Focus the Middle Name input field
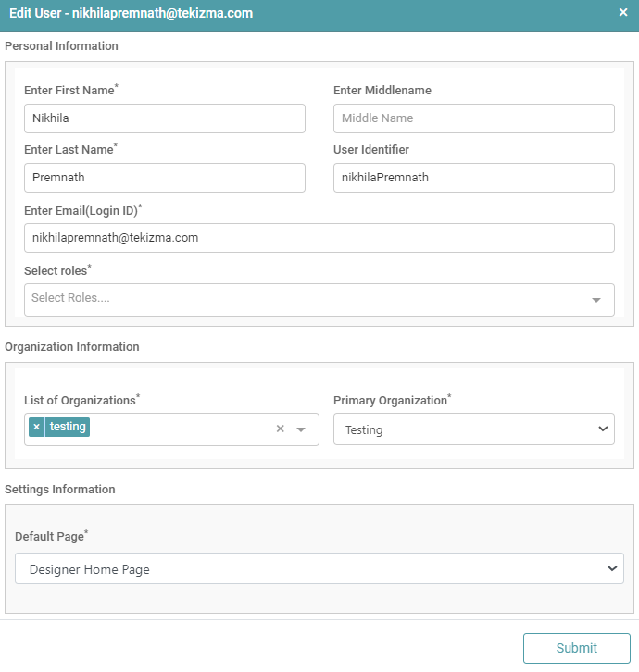639x672 pixels. point(473,118)
